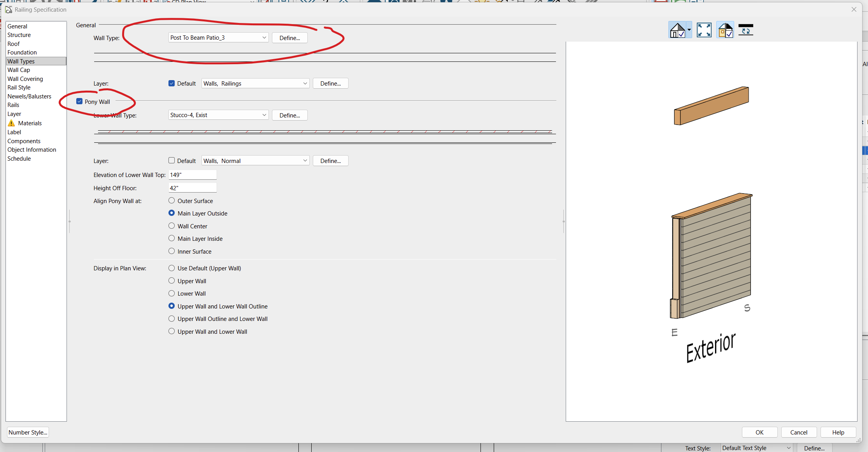The width and height of the screenshot is (868, 452).
Task: Click the Fill Window expand-arrows icon
Action: pos(704,30)
